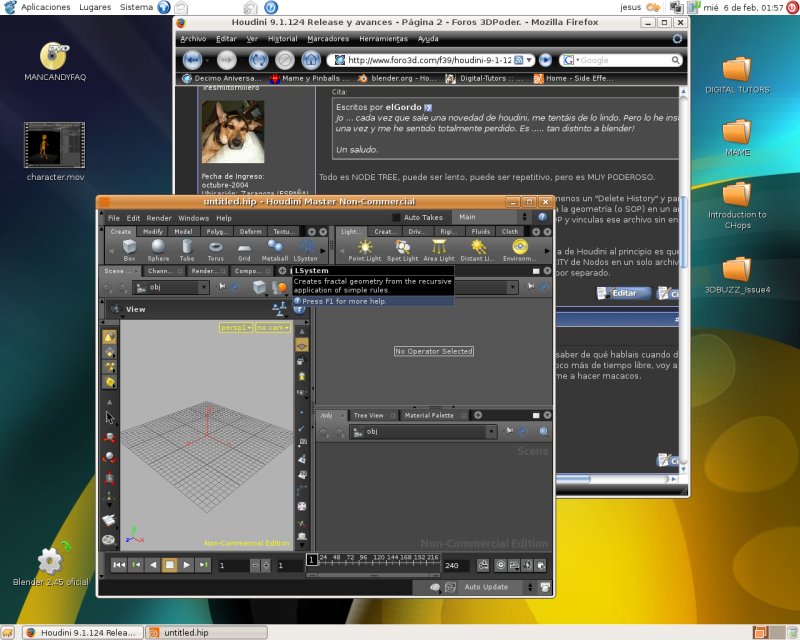This screenshot has width=800, height=640.
Task: Open Blender 2.45 oficial desktop launcher
Action: pyautogui.click(x=51, y=565)
